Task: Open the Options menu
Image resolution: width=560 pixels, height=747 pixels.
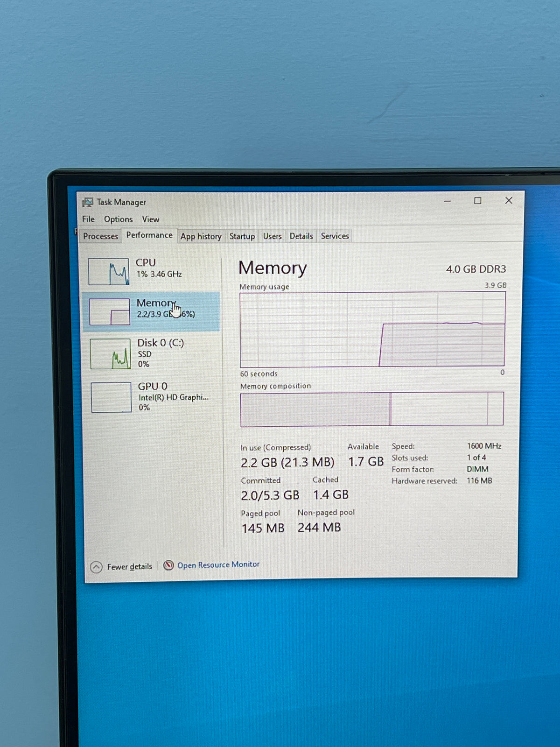Action: pos(118,219)
